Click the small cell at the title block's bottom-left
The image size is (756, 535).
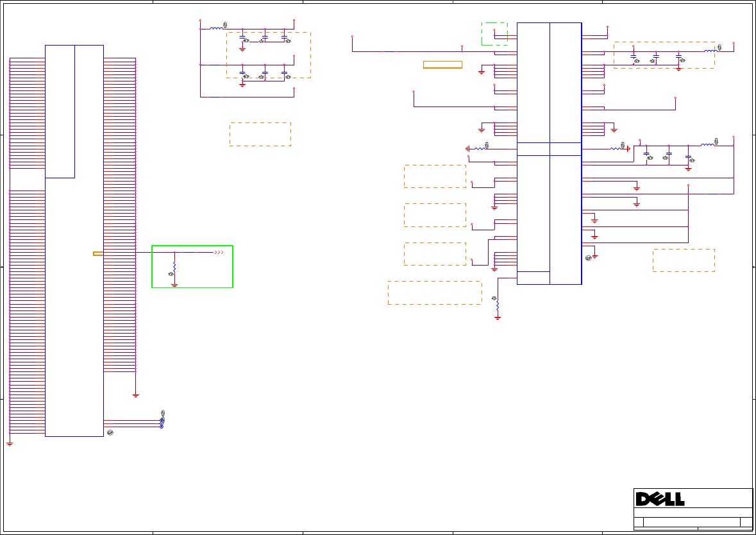pos(639,522)
